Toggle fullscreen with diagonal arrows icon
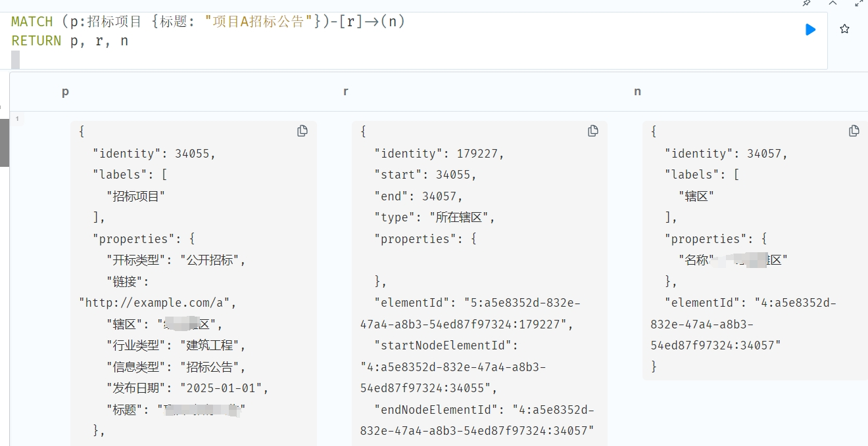The height and width of the screenshot is (446, 868). (x=859, y=3)
